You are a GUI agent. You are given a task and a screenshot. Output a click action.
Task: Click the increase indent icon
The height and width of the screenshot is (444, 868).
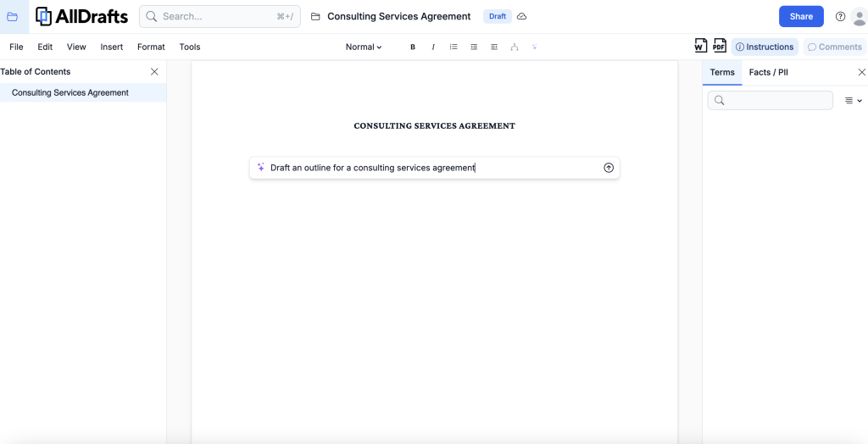click(474, 47)
